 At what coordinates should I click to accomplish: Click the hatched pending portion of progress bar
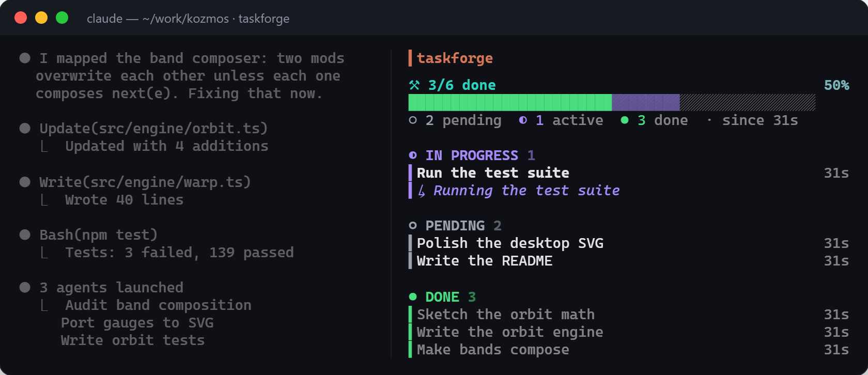coord(748,102)
